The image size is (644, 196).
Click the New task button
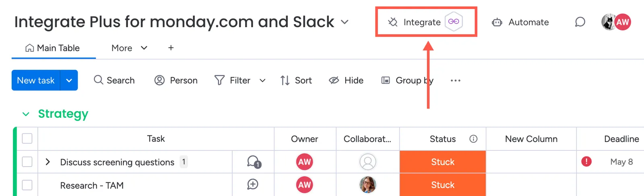(x=36, y=80)
